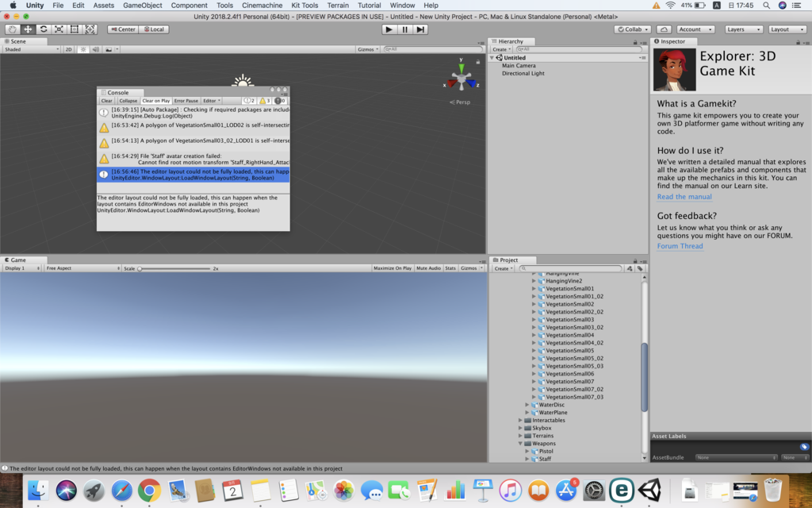Toggle Scene lighting sun icon
Image resolution: width=812 pixels, height=508 pixels.
(x=82, y=49)
